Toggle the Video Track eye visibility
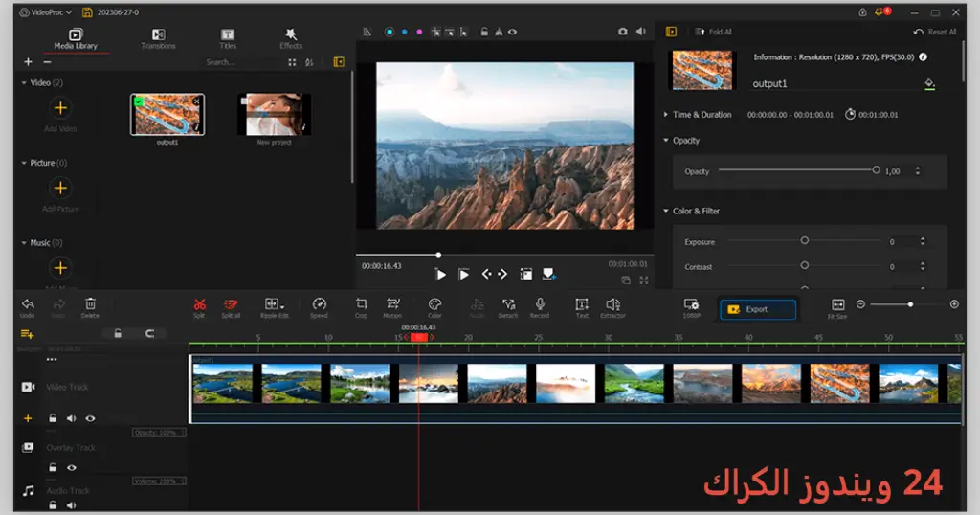This screenshot has height=515, width=980. (x=90, y=418)
